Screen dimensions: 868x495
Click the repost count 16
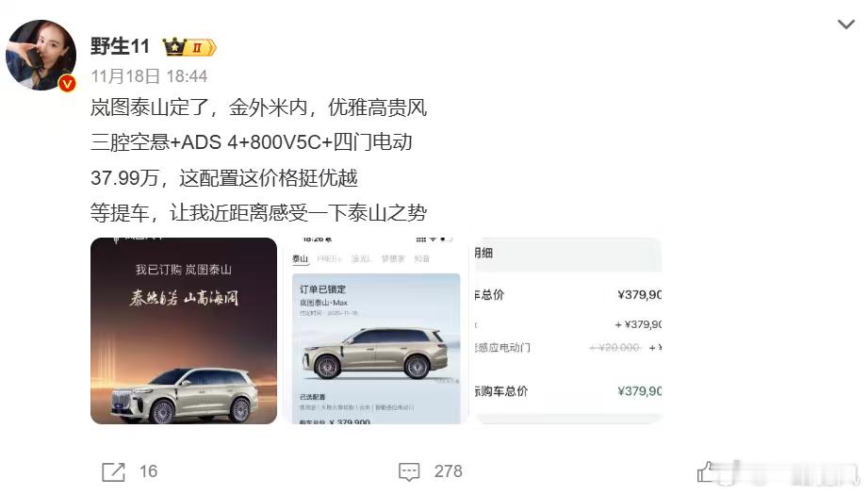pyautogui.click(x=148, y=471)
